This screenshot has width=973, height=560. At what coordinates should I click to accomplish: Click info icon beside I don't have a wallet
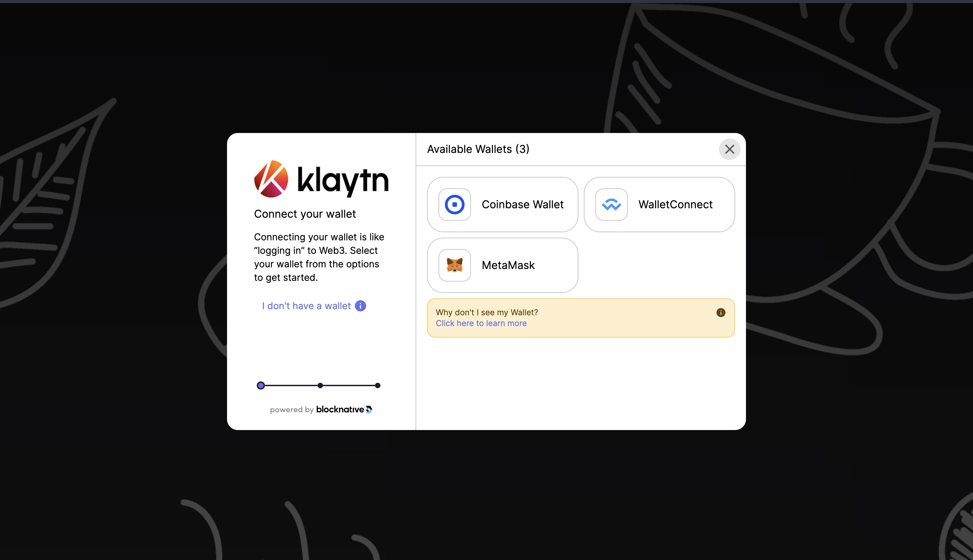click(x=360, y=306)
